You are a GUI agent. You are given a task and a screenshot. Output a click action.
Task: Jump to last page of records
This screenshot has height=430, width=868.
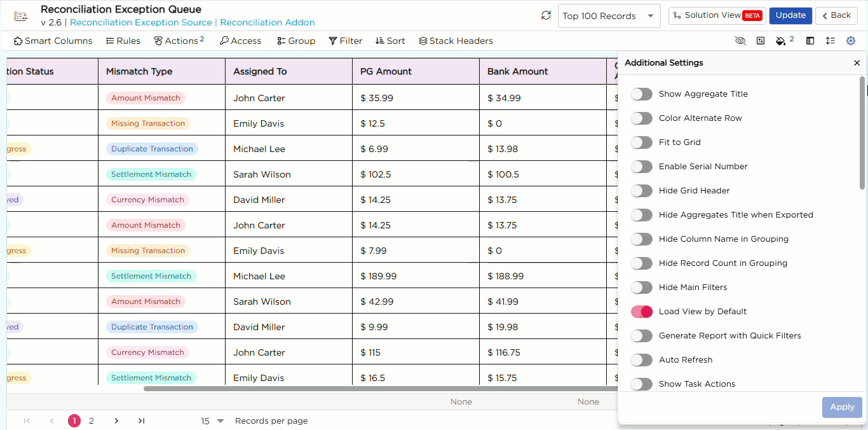tap(141, 420)
